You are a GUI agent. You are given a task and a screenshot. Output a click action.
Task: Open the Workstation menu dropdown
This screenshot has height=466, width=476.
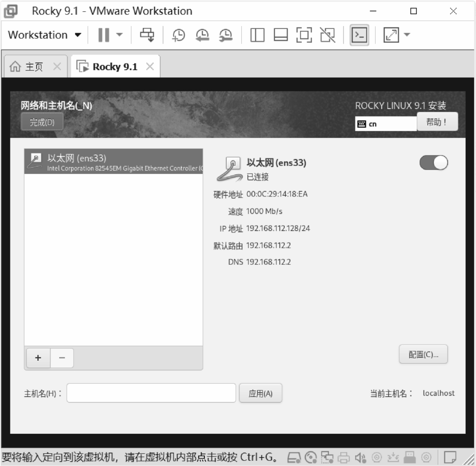[44, 35]
